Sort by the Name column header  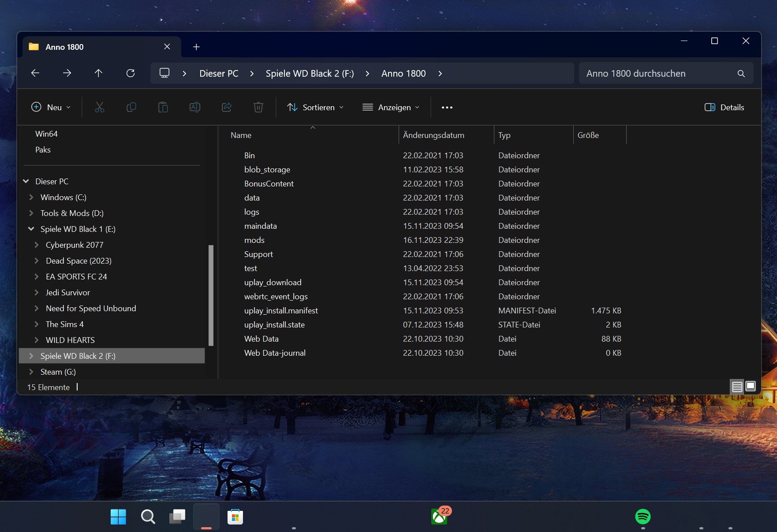(312, 135)
